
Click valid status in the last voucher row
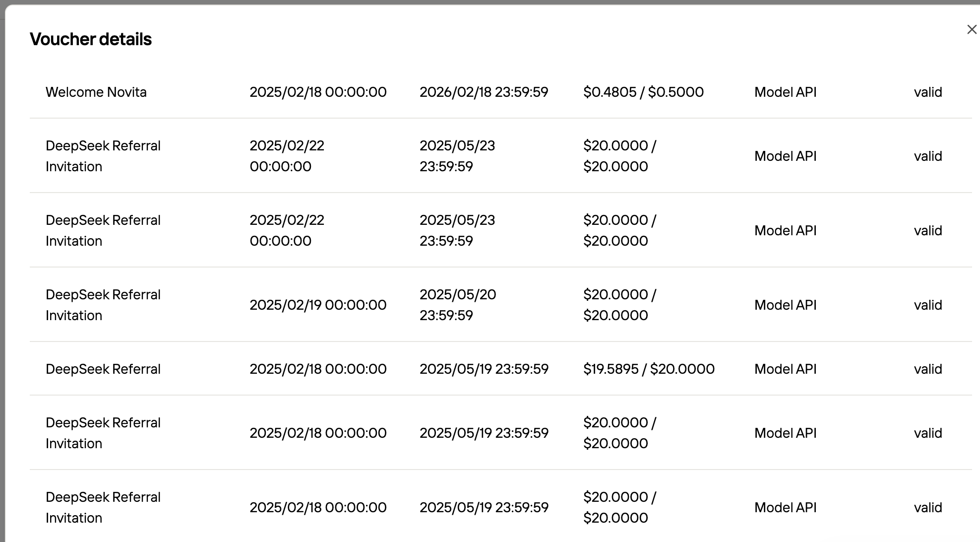(x=928, y=507)
